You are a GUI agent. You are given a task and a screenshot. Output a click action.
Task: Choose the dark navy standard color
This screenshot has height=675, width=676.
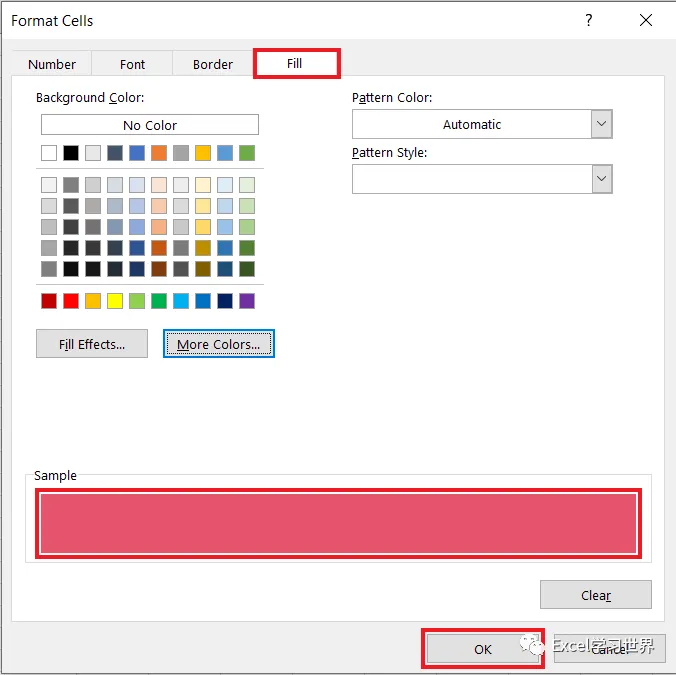pyautogui.click(x=225, y=301)
